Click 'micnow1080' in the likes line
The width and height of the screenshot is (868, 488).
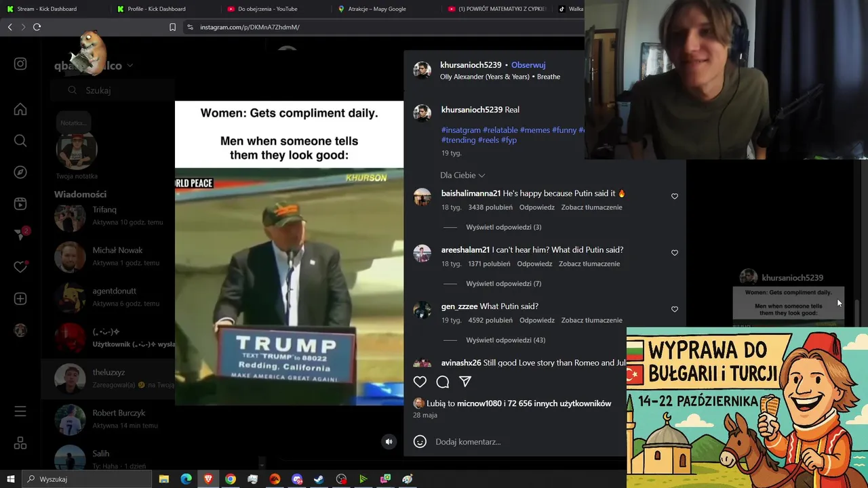479,403
